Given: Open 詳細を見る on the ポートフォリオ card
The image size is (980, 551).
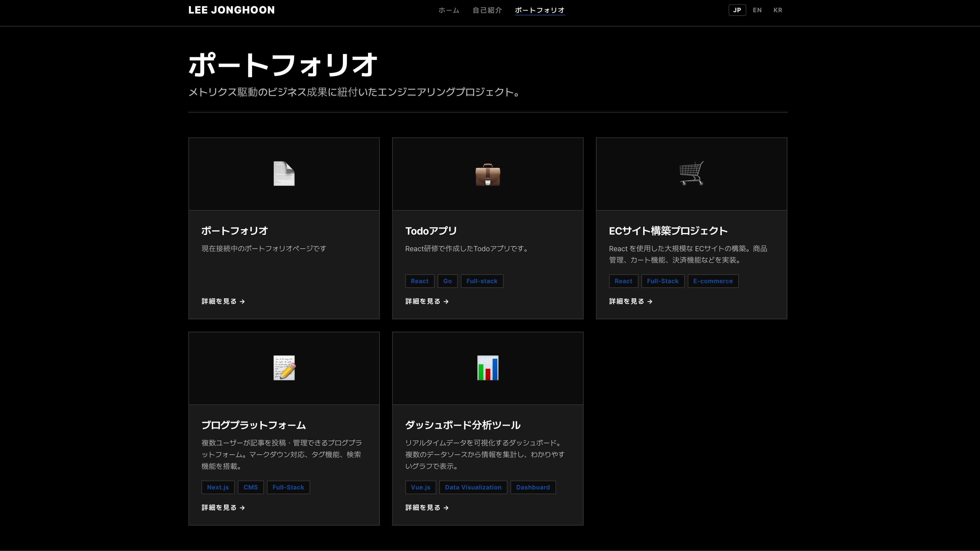Looking at the screenshot, I should pyautogui.click(x=223, y=301).
